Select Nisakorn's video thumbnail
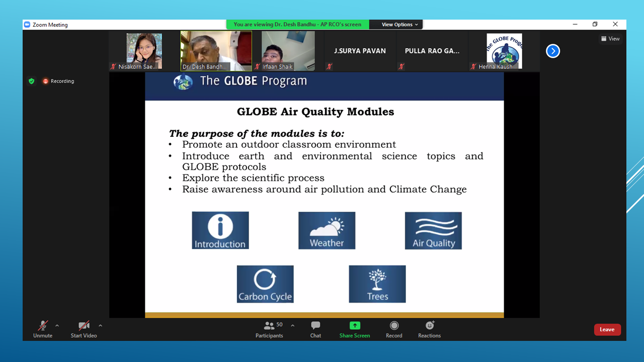The height and width of the screenshot is (362, 644). point(144,51)
